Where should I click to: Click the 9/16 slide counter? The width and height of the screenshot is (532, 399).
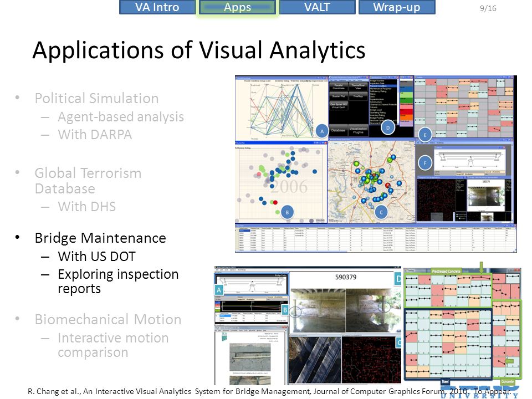click(x=488, y=8)
